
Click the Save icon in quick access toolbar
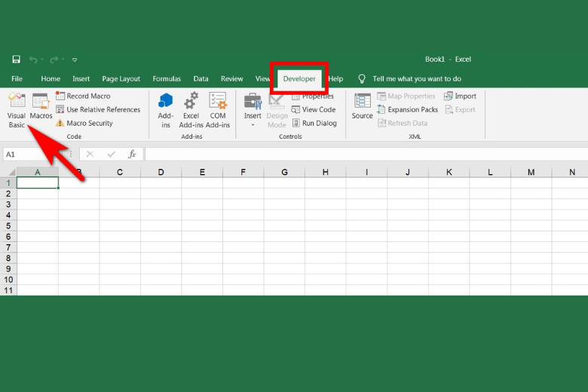pos(16,60)
